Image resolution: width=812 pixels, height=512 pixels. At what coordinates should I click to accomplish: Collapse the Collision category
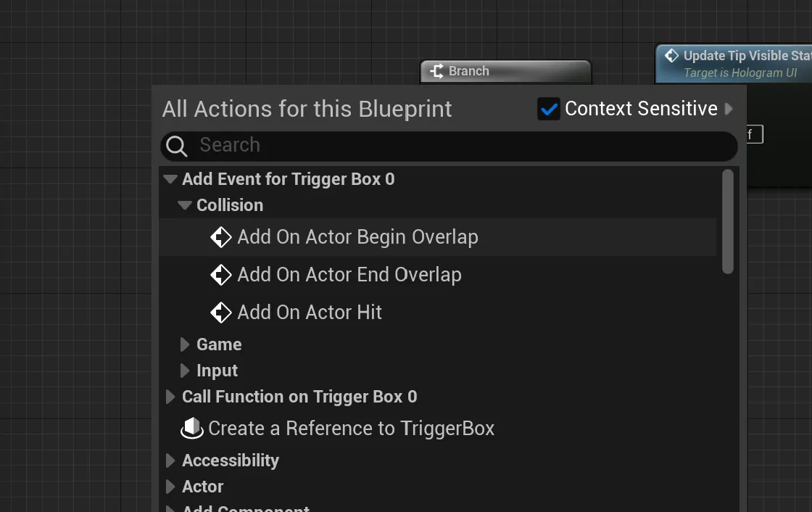[x=185, y=205]
